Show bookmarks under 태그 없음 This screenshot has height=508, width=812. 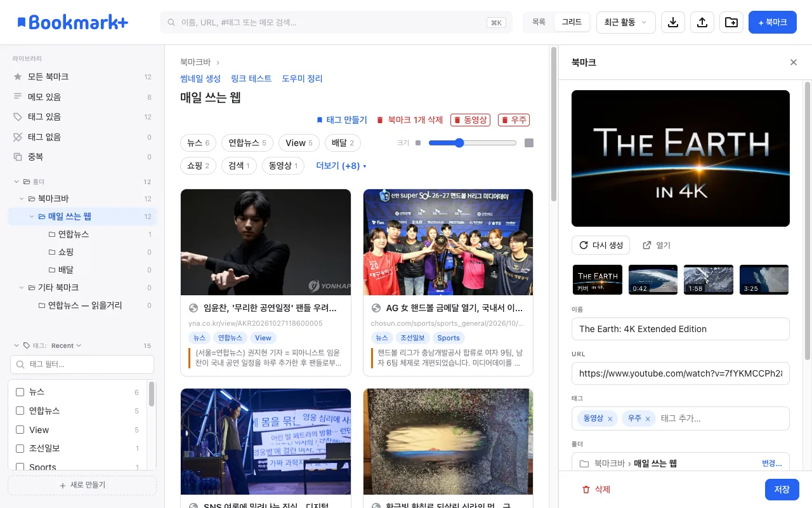coord(82,137)
